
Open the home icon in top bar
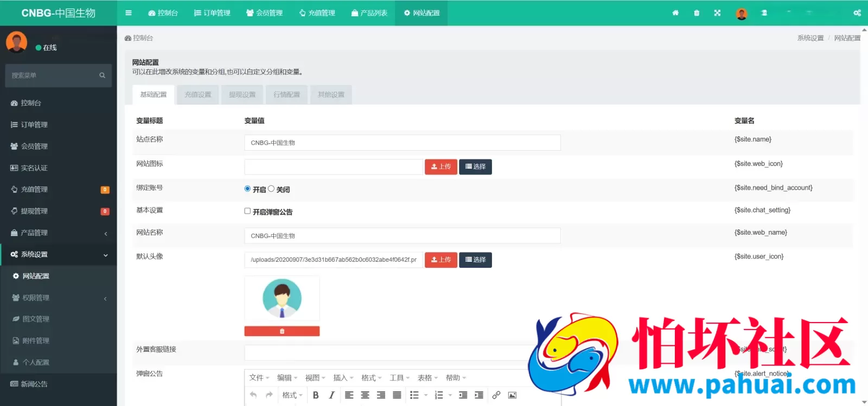[675, 12]
